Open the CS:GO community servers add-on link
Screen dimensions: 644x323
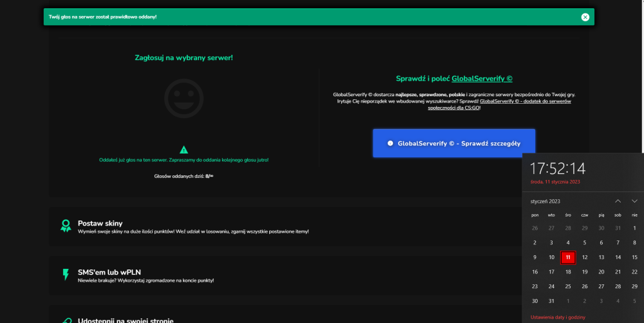pos(499,104)
